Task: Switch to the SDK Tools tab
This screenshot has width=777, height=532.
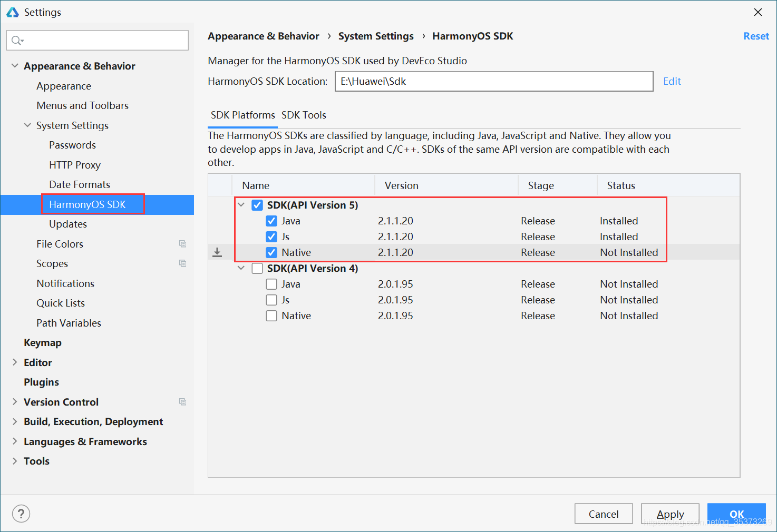Action: point(304,115)
